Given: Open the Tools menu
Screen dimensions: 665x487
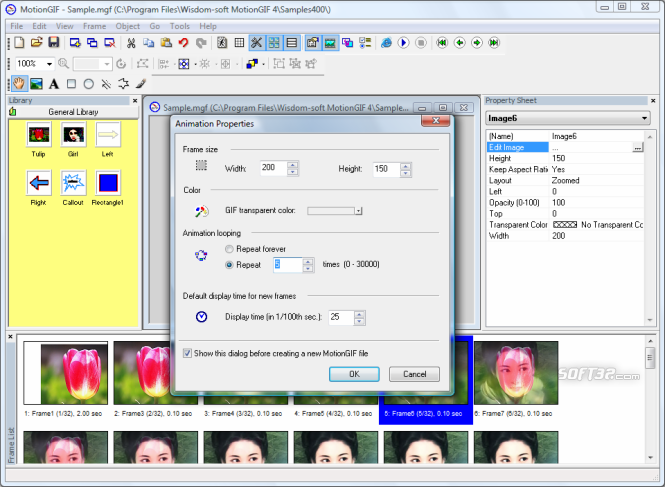Looking at the screenshot, I should click(x=180, y=26).
